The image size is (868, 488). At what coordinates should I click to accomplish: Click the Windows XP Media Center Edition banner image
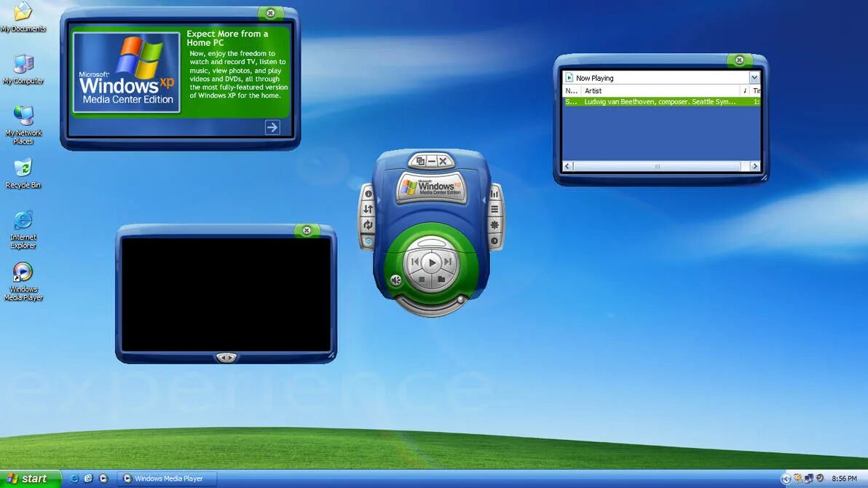click(x=127, y=72)
